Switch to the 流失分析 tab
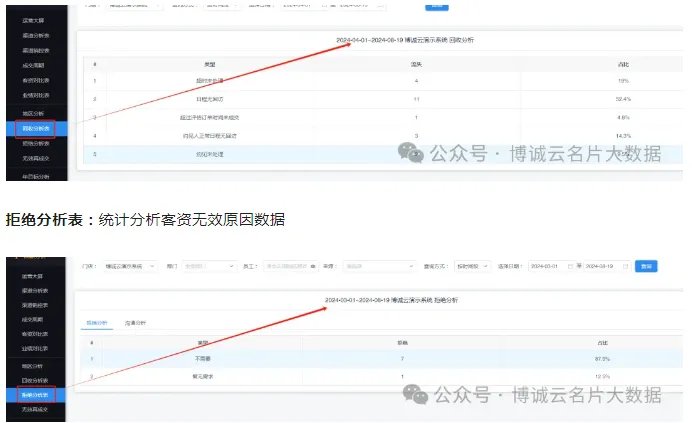This screenshot has width=692, height=423. click(x=136, y=323)
